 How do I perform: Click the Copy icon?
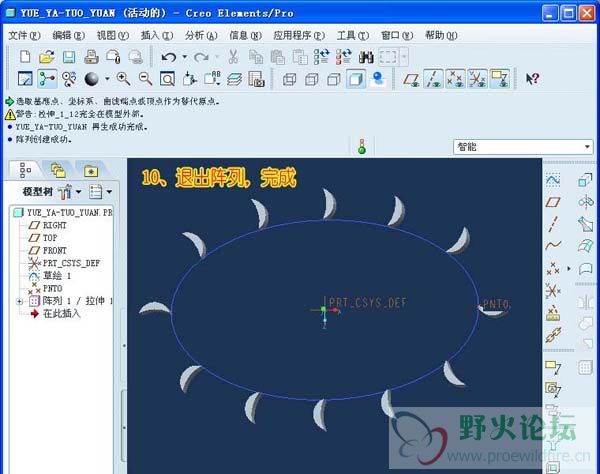256,57
